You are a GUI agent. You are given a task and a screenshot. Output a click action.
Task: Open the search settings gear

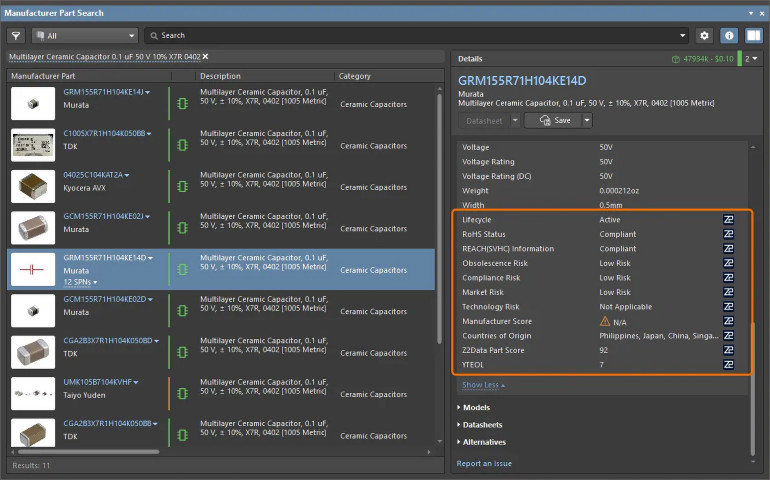pos(704,35)
